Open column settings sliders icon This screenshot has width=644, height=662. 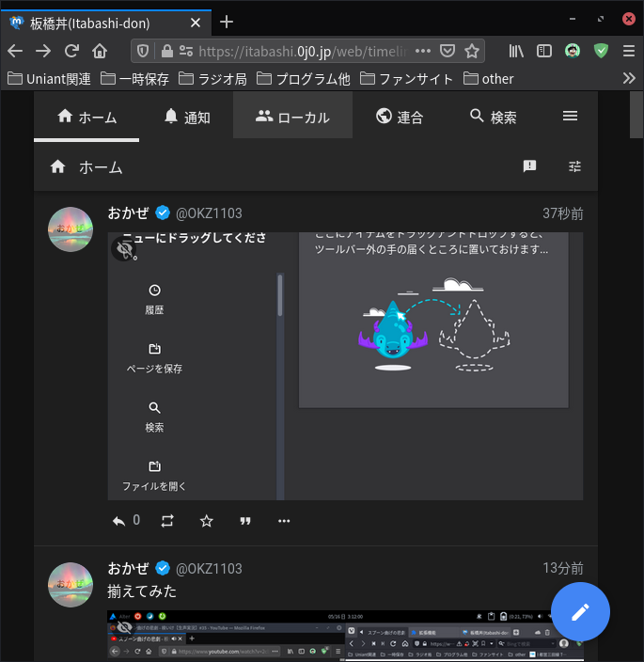pos(574,166)
